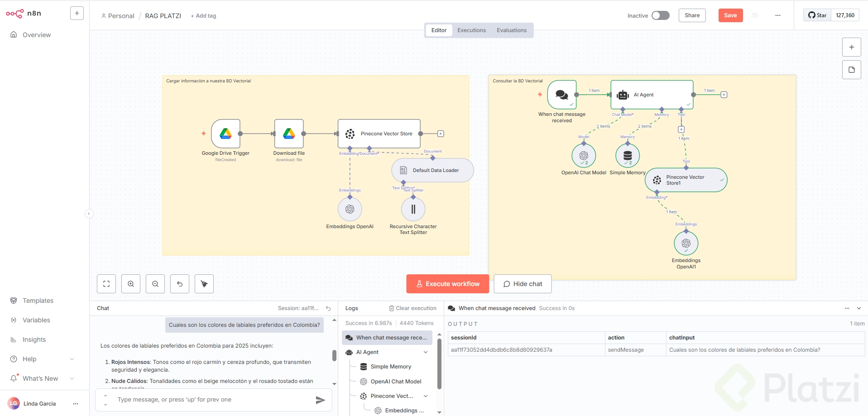Screen dimensions: 868x416
Task: Select the Pinecone Vector Store1 node
Action: click(x=686, y=180)
